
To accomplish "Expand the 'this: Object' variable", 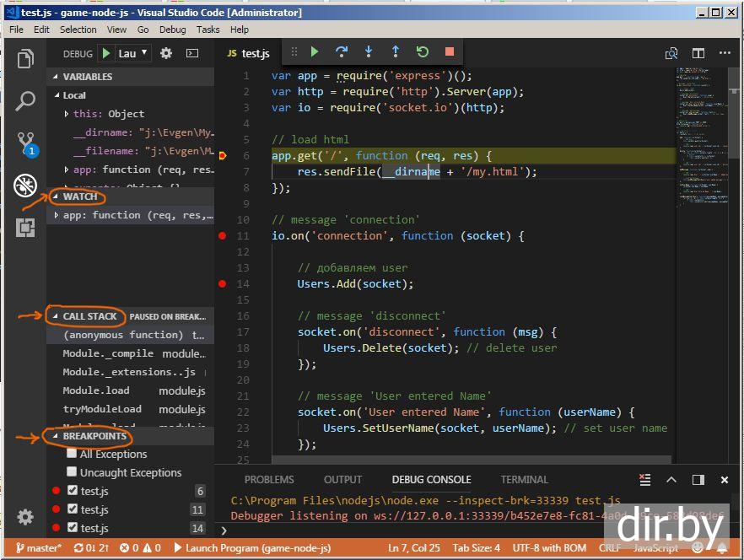I will point(67,114).
